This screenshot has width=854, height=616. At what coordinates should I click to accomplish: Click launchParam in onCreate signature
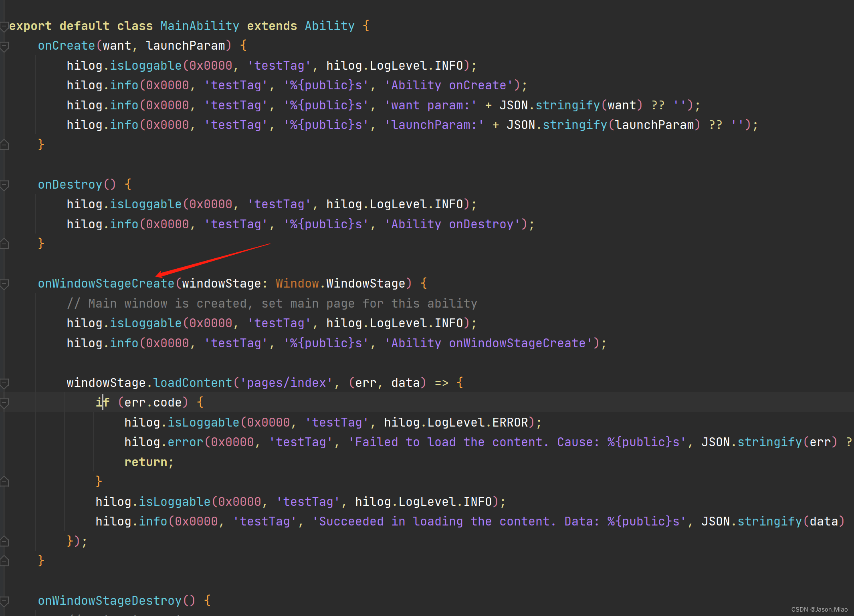pyautogui.click(x=185, y=46)
